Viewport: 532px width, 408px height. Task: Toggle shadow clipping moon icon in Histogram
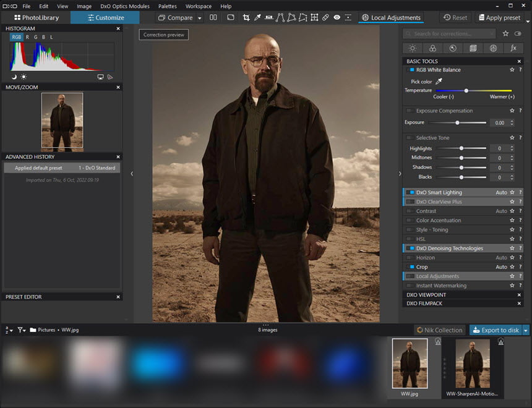(x=14, y=77)
